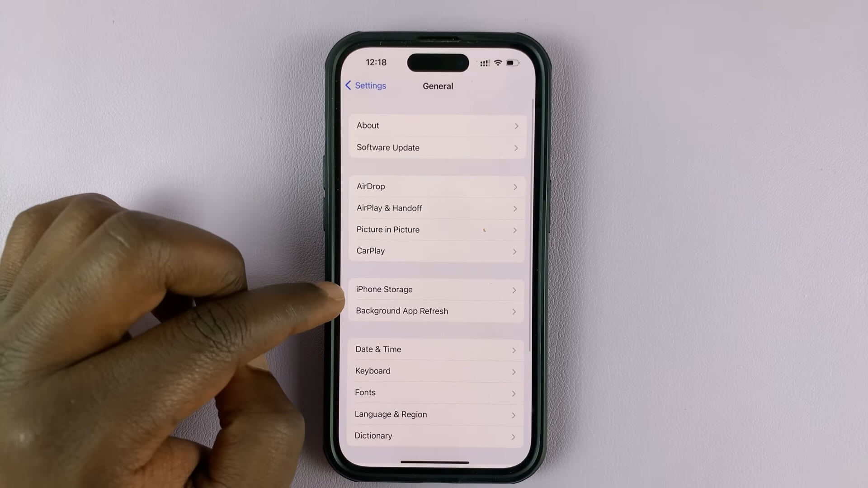Open iPhone Storage details

pyautogui.click(x=436, y=289)
